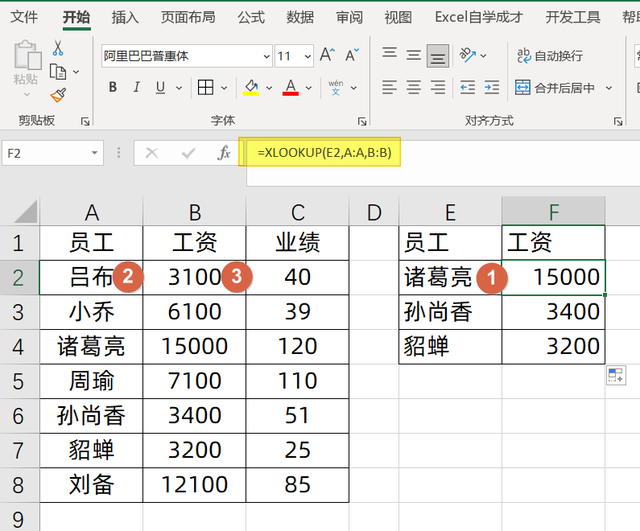
Task: Decrease font size with smaller A
Action: point(352,55)
